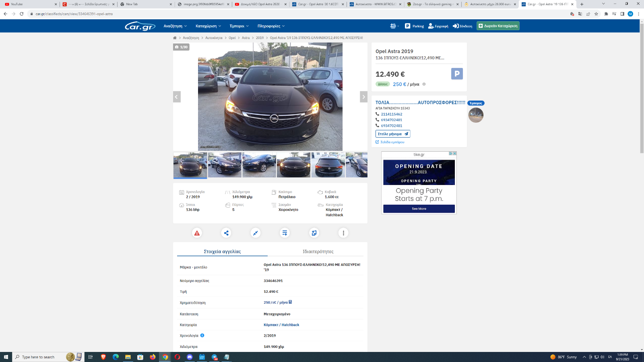This screenshot has height=362, width=644.
Task: Click Στείλε μήνυμα to message the dealer
Action: click(393, 134)
